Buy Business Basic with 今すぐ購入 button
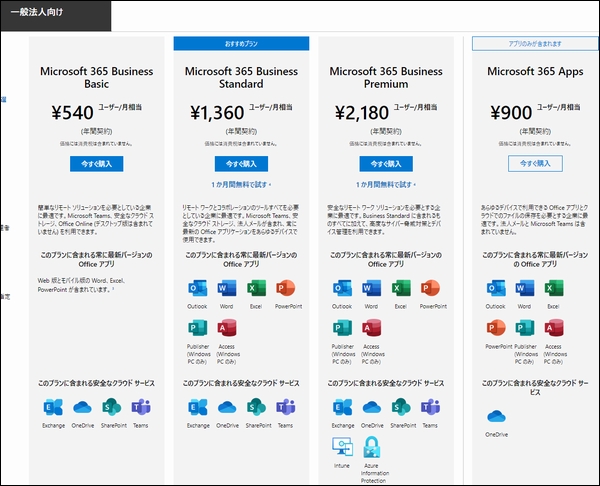Image resolution: width=600 pixels, height=486 pixels. point(96,164)
